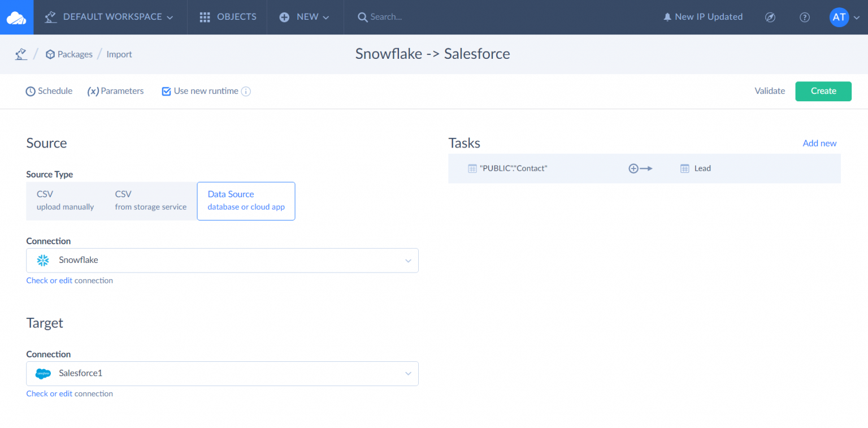The height and width of the screenshot is (428, 868).
Task: Open the compass navigation icon in header
Action: click(770, 17)
